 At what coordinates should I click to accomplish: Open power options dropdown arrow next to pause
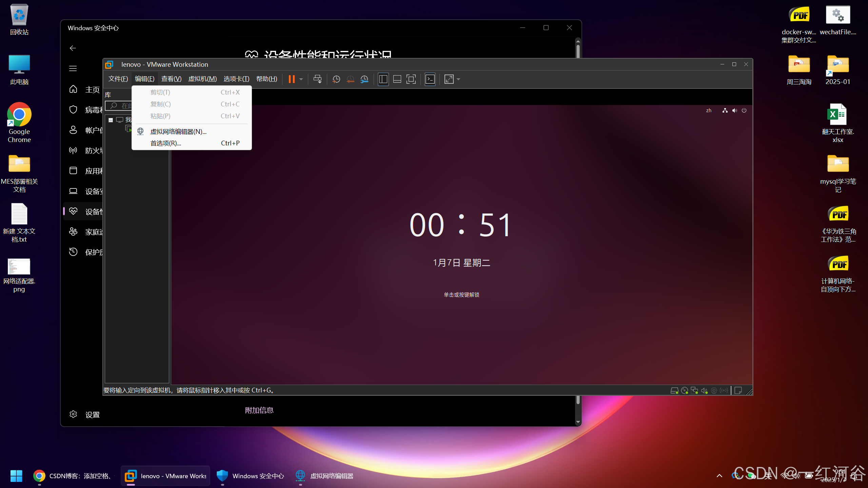tap(301, 79)
